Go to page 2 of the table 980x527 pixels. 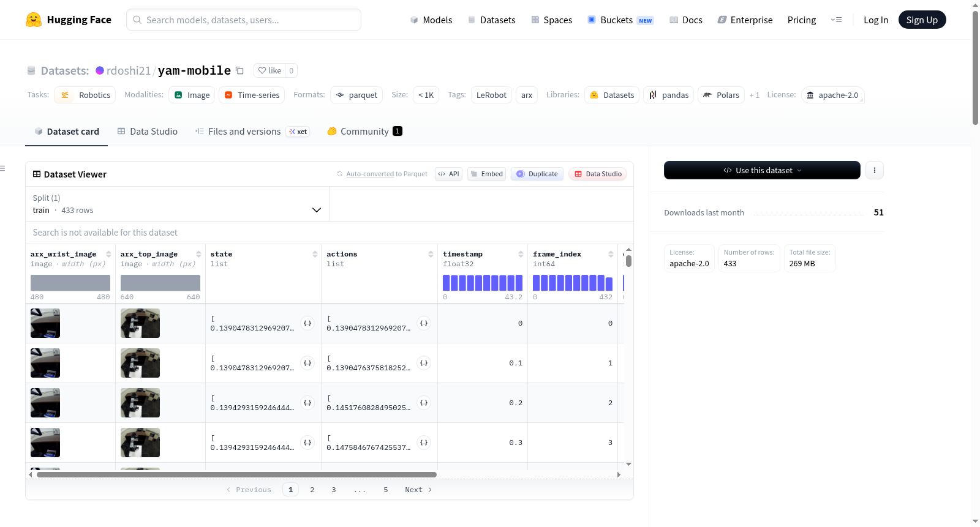(312, 490)
